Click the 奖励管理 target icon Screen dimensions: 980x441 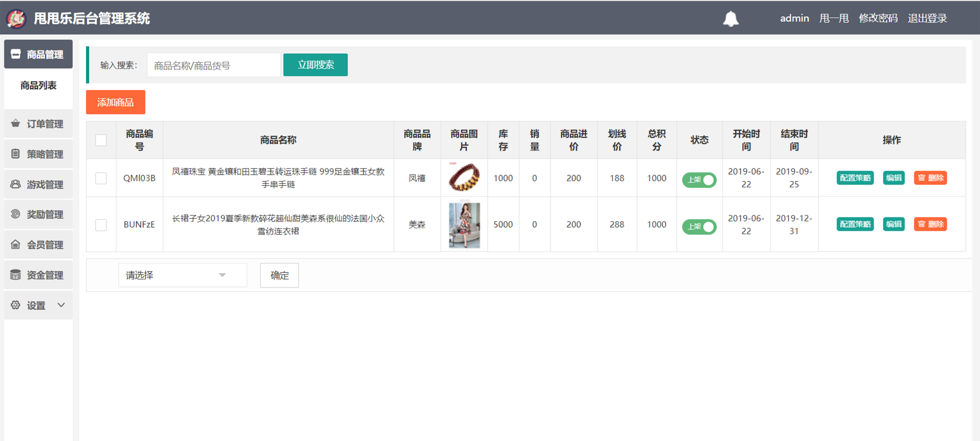tap(15, 214)
